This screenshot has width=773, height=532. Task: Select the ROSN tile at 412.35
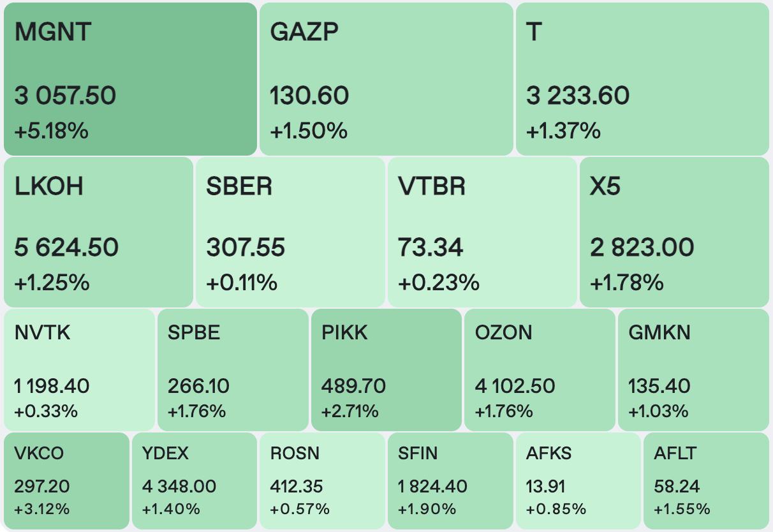(322, 481)
